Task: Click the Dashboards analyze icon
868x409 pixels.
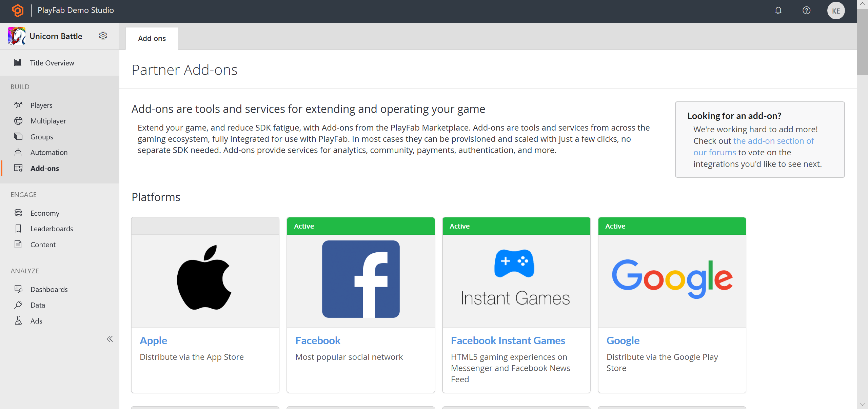Action: 18,288
